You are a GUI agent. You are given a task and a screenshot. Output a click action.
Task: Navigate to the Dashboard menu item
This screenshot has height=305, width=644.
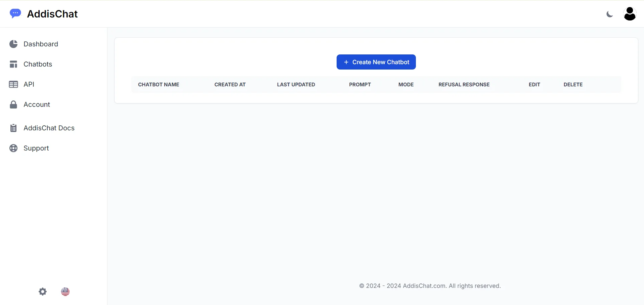[40, 44]
